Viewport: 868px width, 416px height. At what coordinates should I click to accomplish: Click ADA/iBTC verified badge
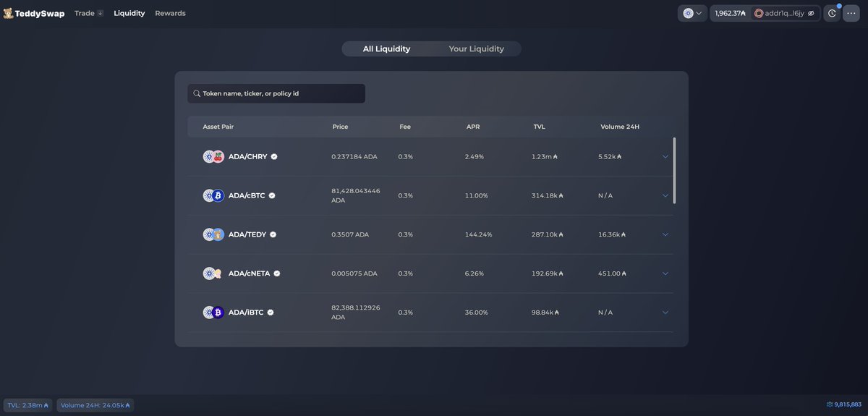click(271, 313)
